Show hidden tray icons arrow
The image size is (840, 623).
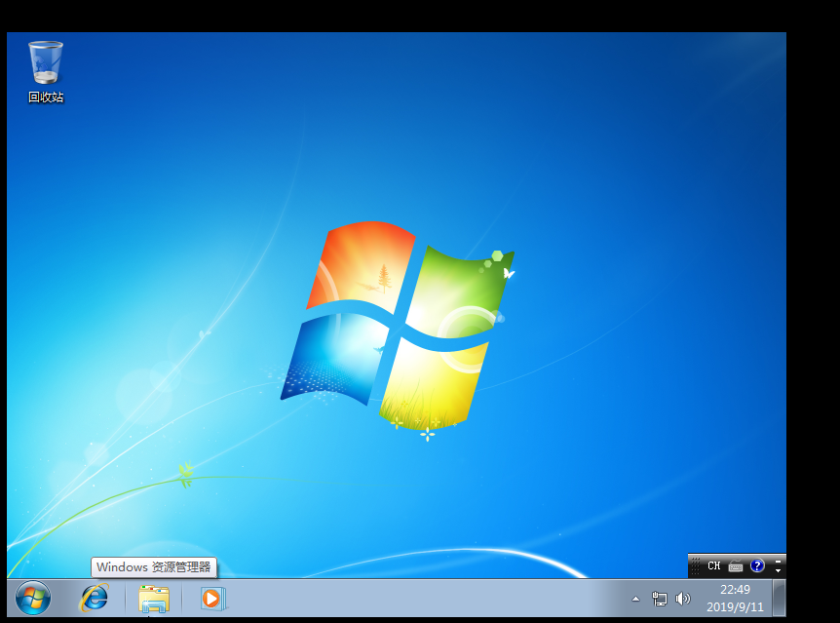click(636, 599)
